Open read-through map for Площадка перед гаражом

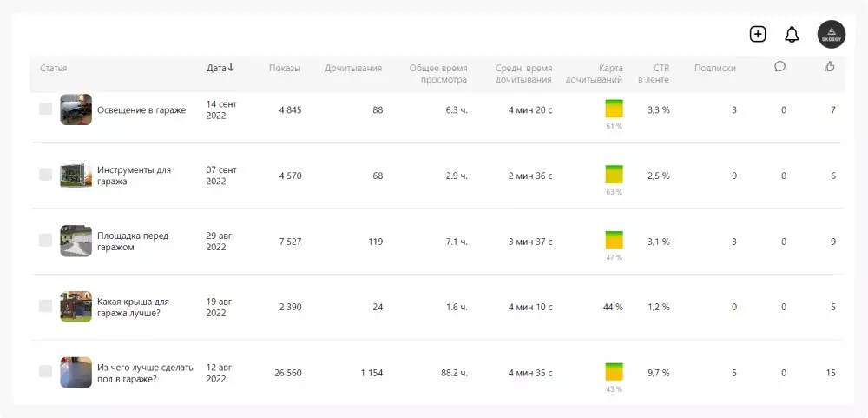(x=614, y=241)
